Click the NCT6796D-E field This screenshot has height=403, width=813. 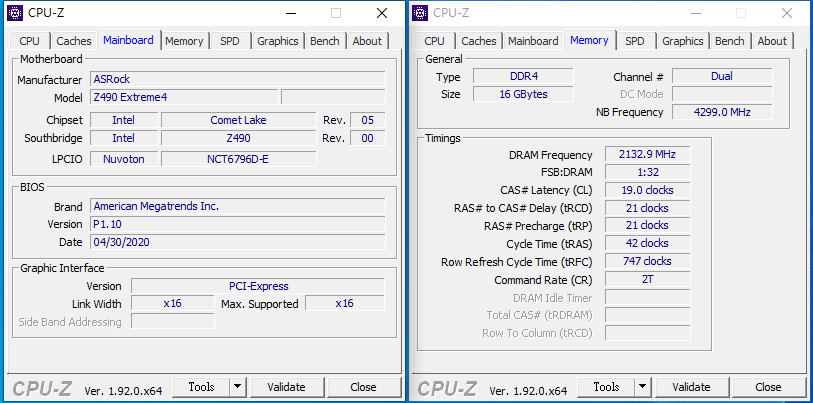click(239, 159)
